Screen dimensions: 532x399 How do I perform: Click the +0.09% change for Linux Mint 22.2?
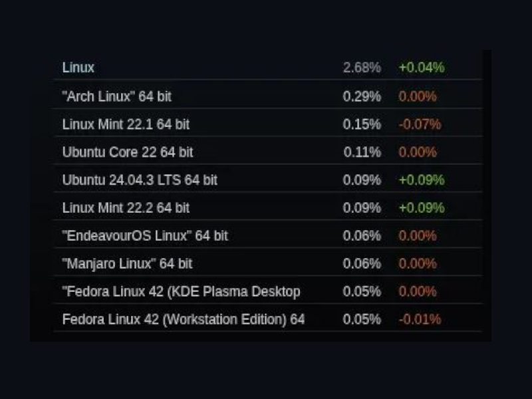pyautogui.click(x=421, y=208)
